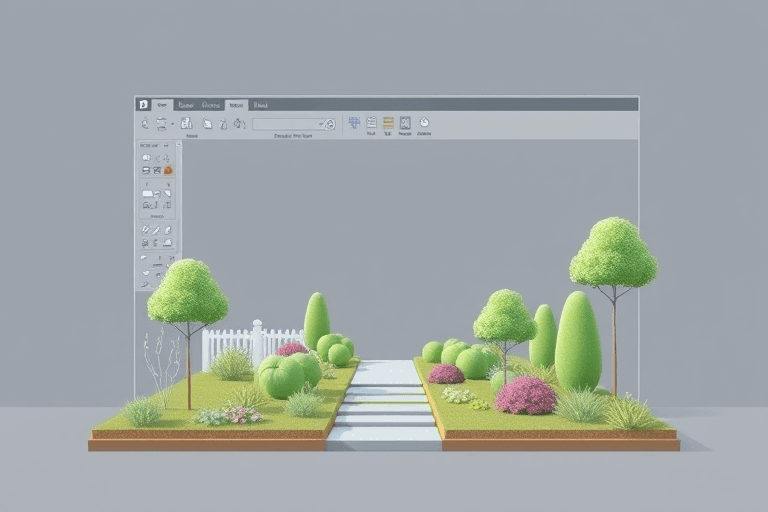Switch to the first ribbon tab
This screenshot has height=512, width=768.
tap(161, 104)
